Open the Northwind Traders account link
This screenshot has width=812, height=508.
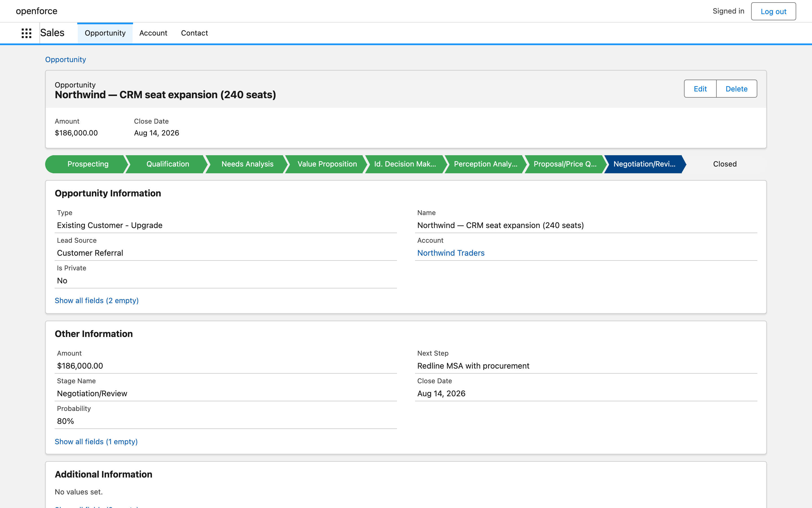click(451, 253)
